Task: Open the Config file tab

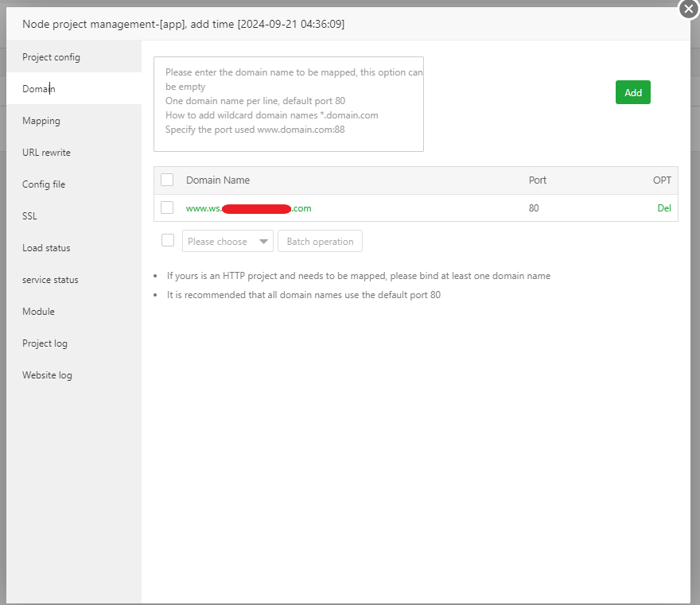Action: [44, 184]
